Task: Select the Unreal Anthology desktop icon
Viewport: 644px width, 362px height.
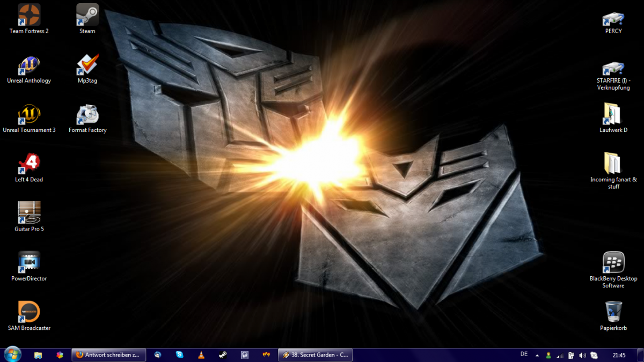Action: [x=29, y=65]
